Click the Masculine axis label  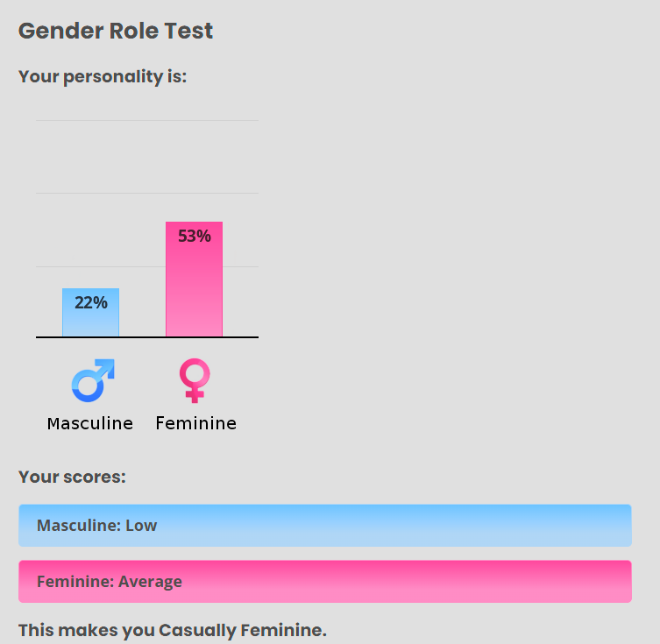(90, 423)
